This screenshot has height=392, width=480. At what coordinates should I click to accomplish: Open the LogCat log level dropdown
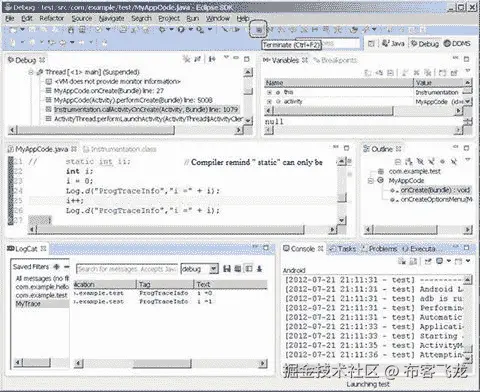pos(214,269)
